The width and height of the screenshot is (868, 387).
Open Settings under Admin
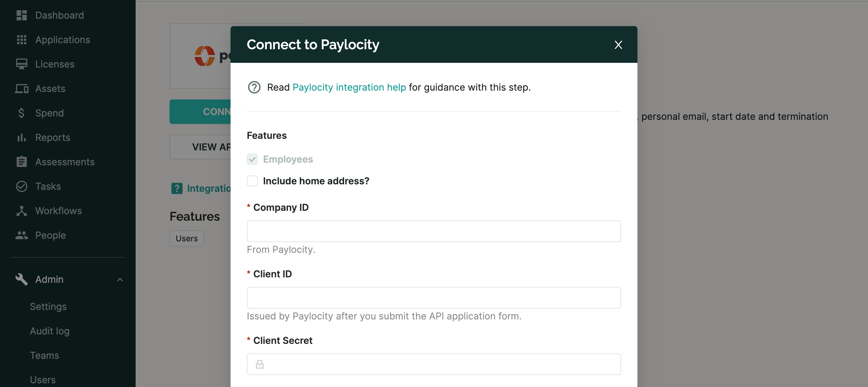[x=48, y=306]
